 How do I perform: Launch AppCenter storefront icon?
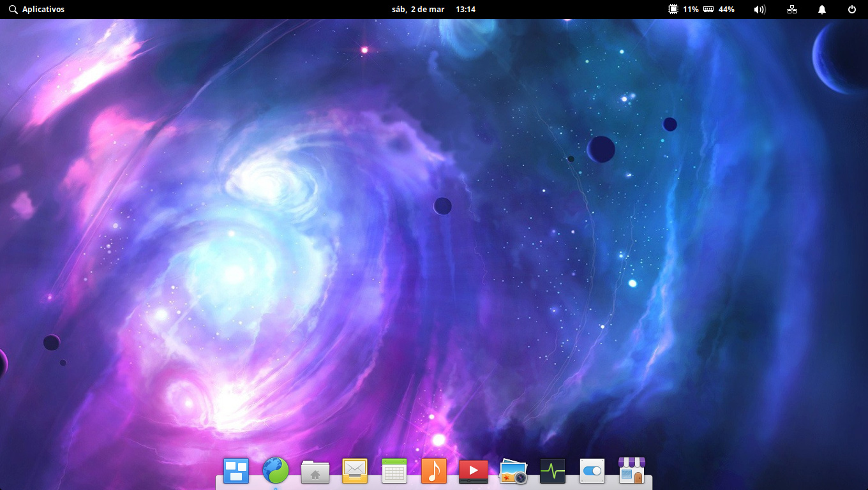tap(632, 471)
